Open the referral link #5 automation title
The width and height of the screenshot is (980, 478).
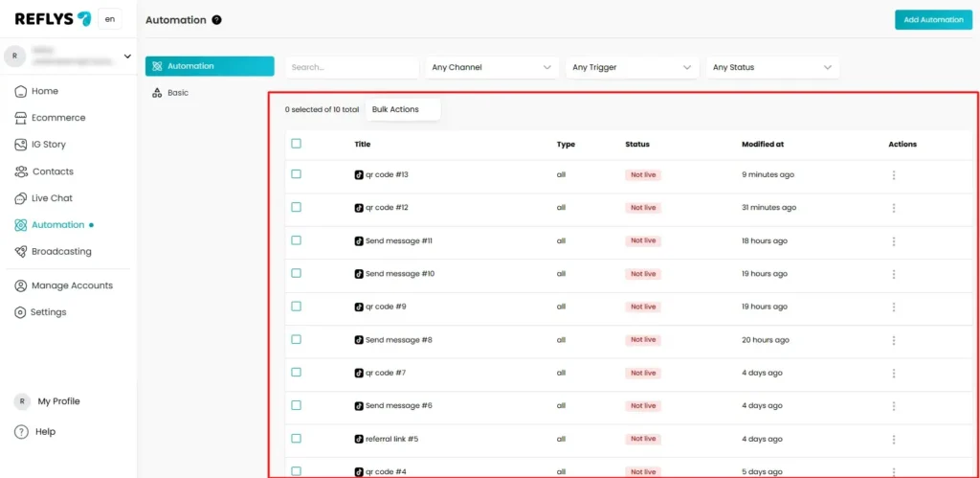[x=391, y=440]
